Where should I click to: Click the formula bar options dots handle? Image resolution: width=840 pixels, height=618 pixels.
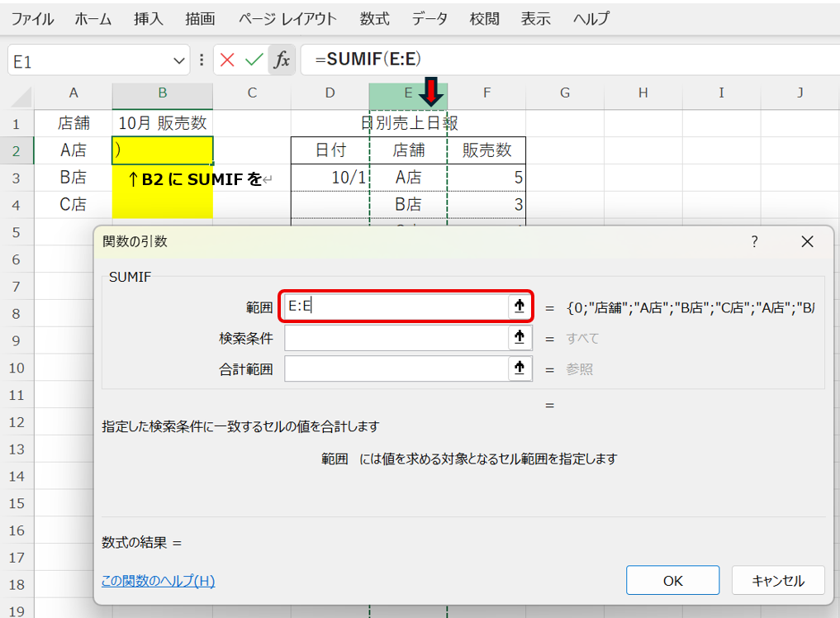point(202,60)
